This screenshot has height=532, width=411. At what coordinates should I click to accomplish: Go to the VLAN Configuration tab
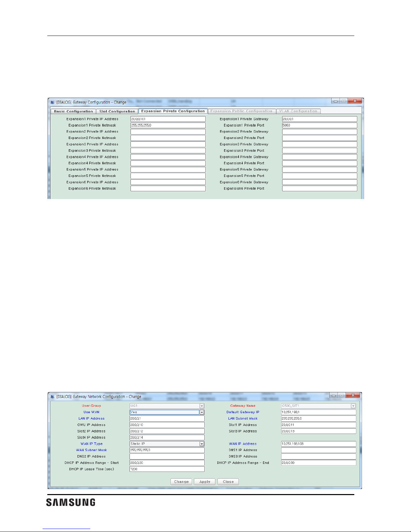[x=298, y=111]
